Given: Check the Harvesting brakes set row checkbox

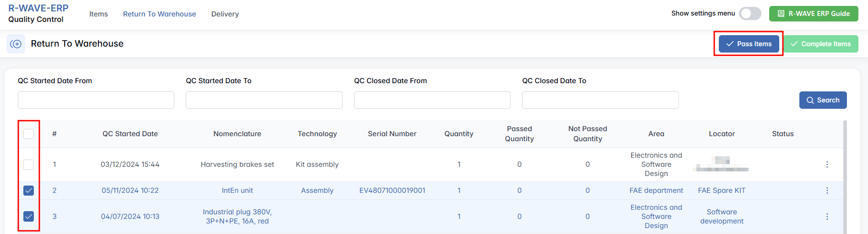Looking at the screenshot, I should coord(29,165).
